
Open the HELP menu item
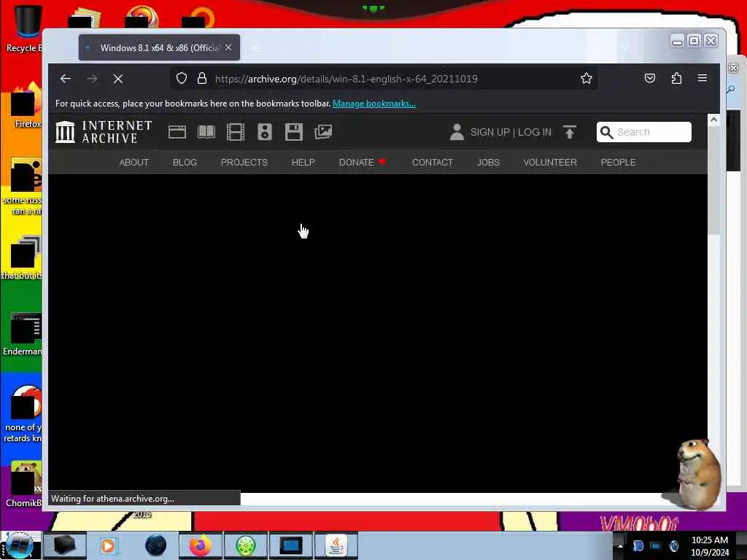[303, 163]
